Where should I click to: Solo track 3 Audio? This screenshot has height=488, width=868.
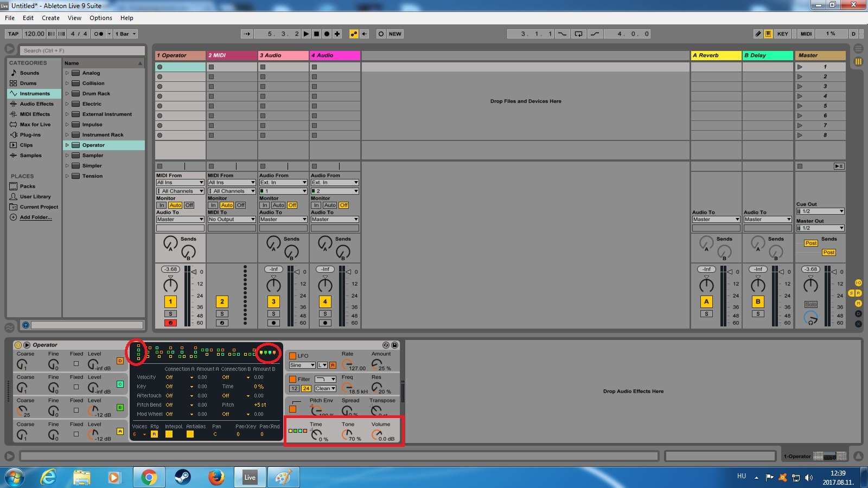(x=273, y=314)
